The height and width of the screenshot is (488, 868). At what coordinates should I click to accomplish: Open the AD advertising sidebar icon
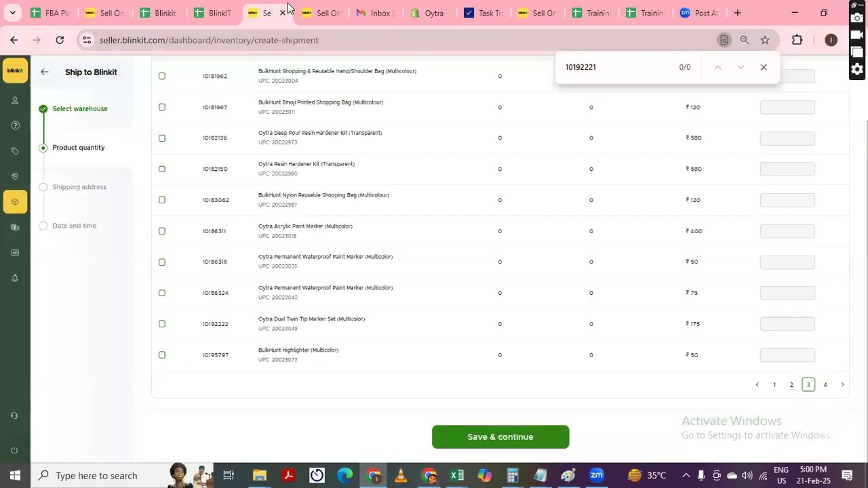15,253
